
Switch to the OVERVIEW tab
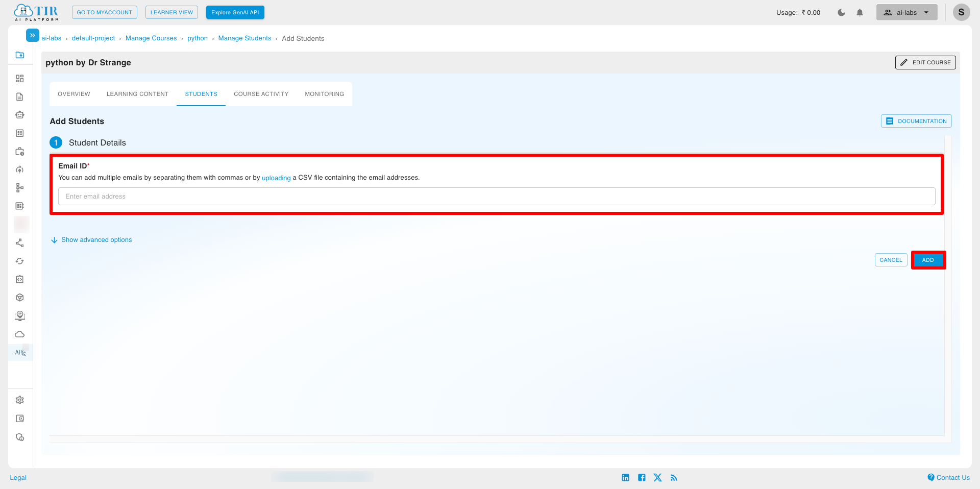click(74, 94)
